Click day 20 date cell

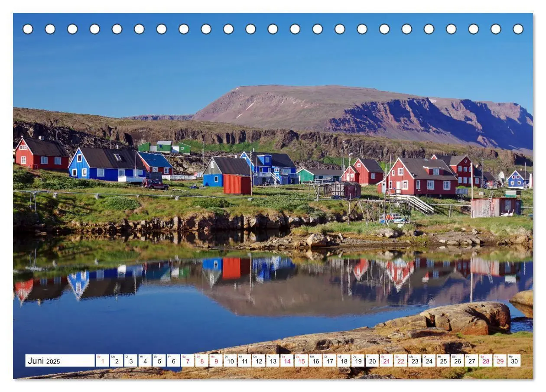(372, 361)
